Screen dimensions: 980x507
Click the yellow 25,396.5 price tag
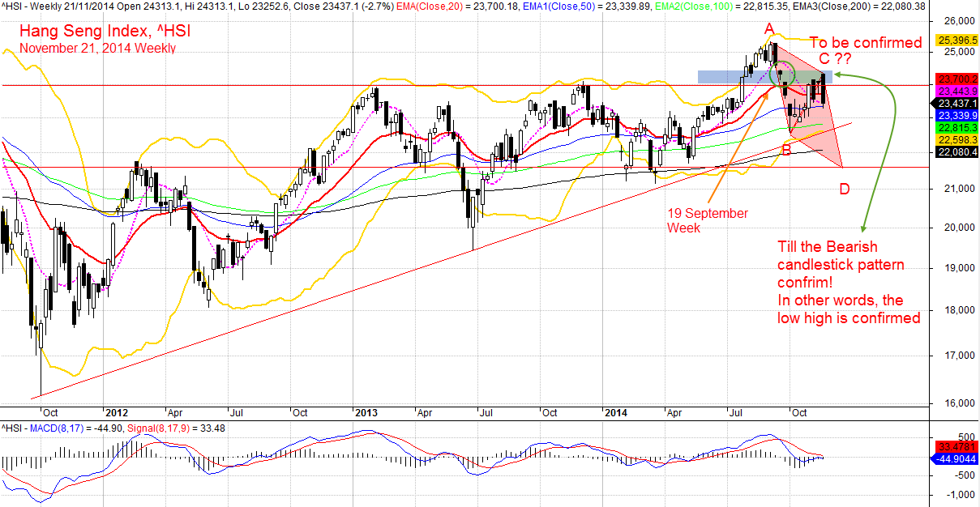coord(956,40)
